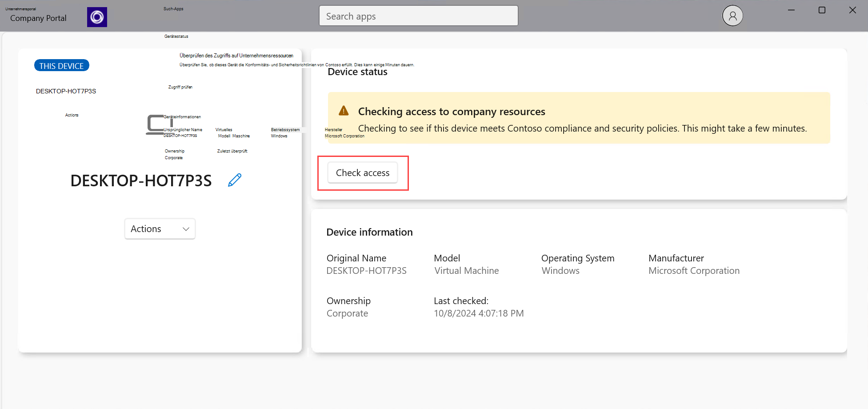The width and height of the screenshot is (868, 409).
Task: Click the Contoso company logo icon
Action: click(97, 17)
